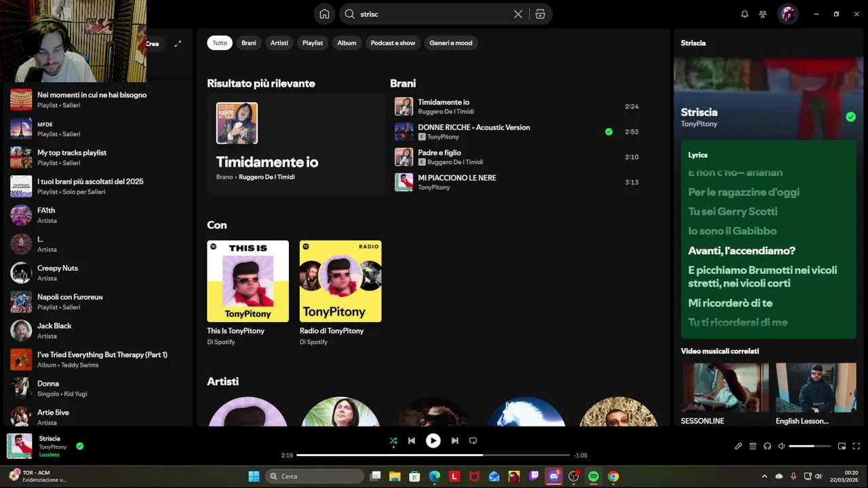The height and width of the screenshot is (488, 868).
Task: Select the Brani filter chip
Action: click(x=249, y=43)
